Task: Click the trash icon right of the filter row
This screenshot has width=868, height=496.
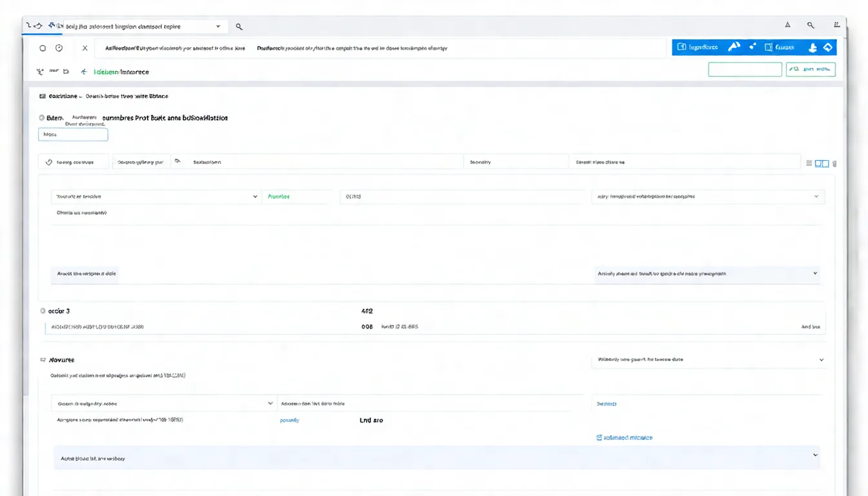Action: 834,164
